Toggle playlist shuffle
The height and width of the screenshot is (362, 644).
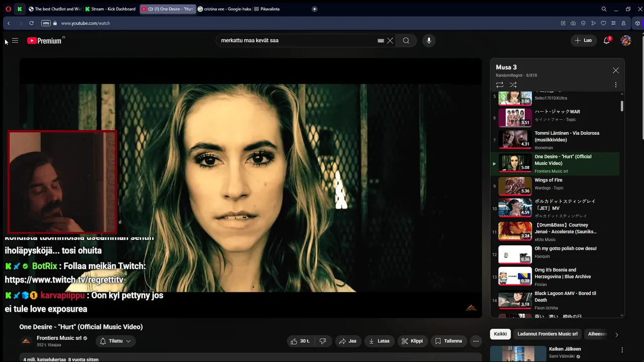[x=513, y=85]
